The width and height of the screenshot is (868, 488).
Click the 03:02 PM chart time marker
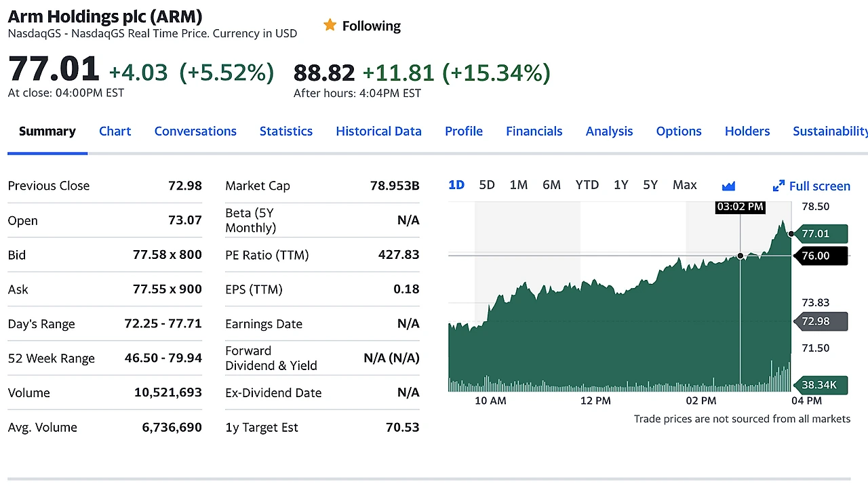(x=740, y=207)
